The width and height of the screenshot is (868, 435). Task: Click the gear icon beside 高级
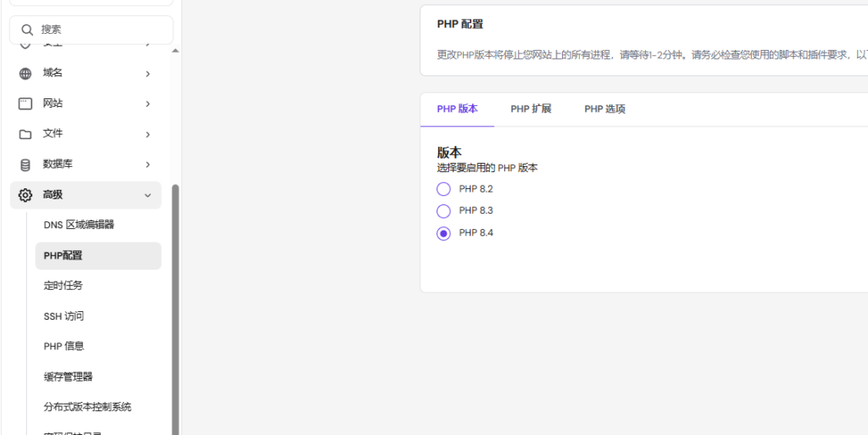(25, 195)
